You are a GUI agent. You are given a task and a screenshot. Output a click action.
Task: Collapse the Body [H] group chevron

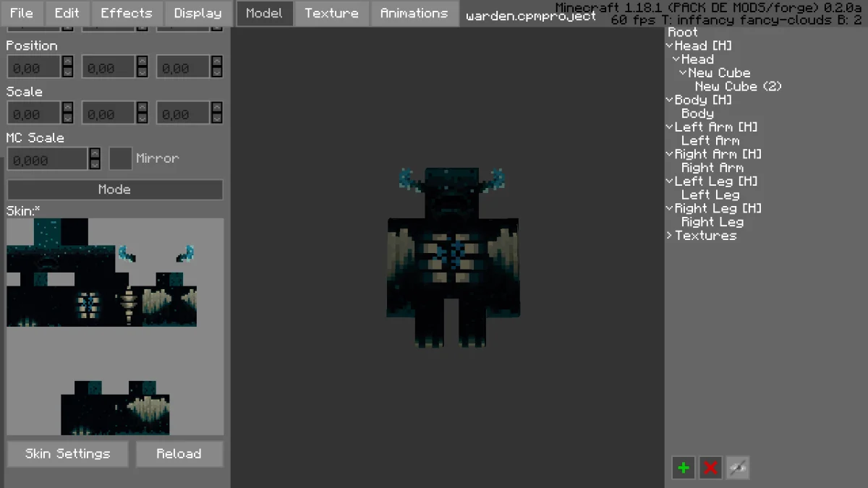pyautogui.click(x=670, y=100)
